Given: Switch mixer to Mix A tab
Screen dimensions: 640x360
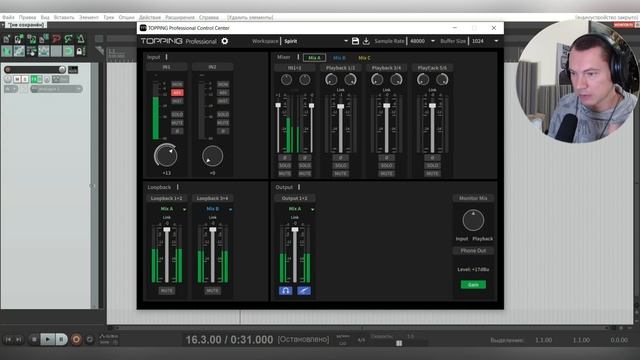Looking at the screenshot, I should tap(314, 58).
